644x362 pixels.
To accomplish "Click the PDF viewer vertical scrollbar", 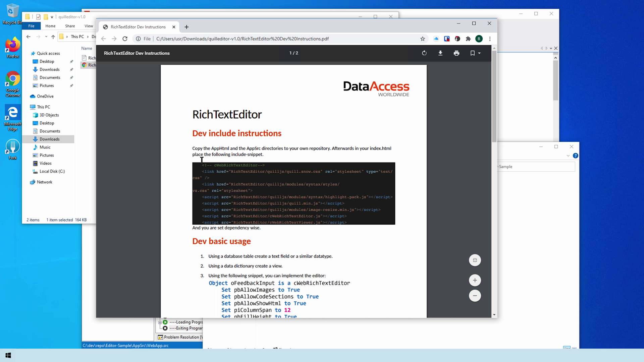I will click(494, 97).
